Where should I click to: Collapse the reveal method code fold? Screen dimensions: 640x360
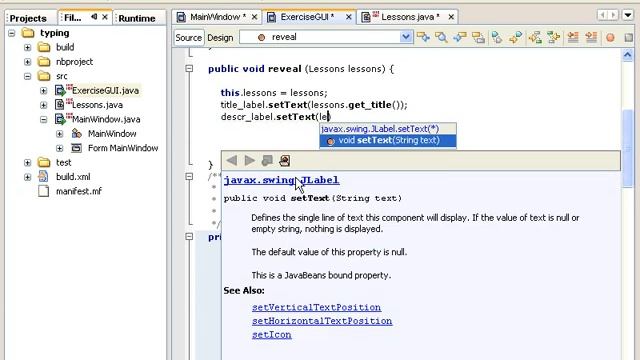[189, 69]
